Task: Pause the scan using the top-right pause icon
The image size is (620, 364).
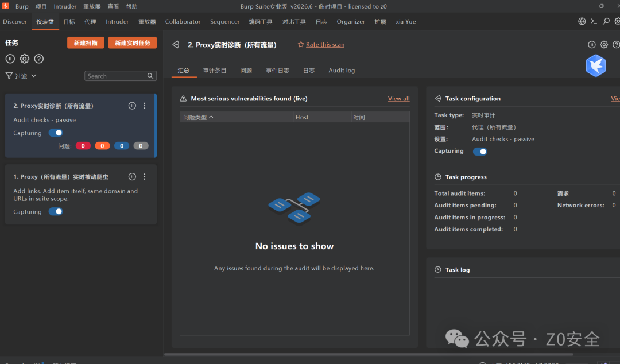Action: pos(591,45)
